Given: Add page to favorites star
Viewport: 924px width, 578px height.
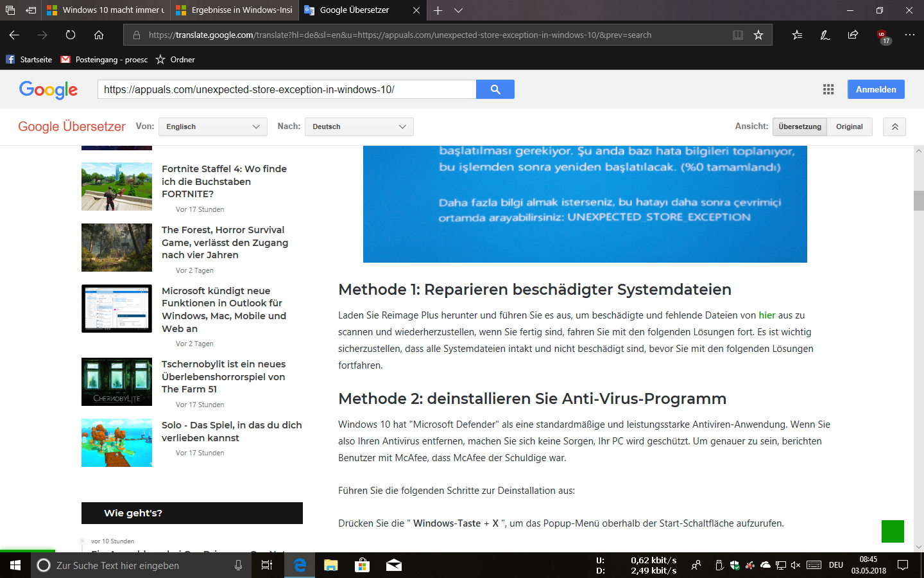Looking at the screenshot, I should tap(758, 35).
